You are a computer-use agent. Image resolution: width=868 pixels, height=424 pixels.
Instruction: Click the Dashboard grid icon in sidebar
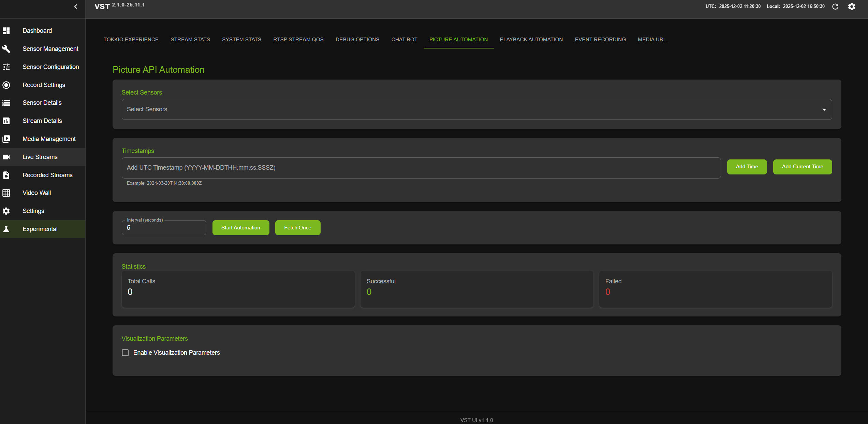click(x=6, y=31)
